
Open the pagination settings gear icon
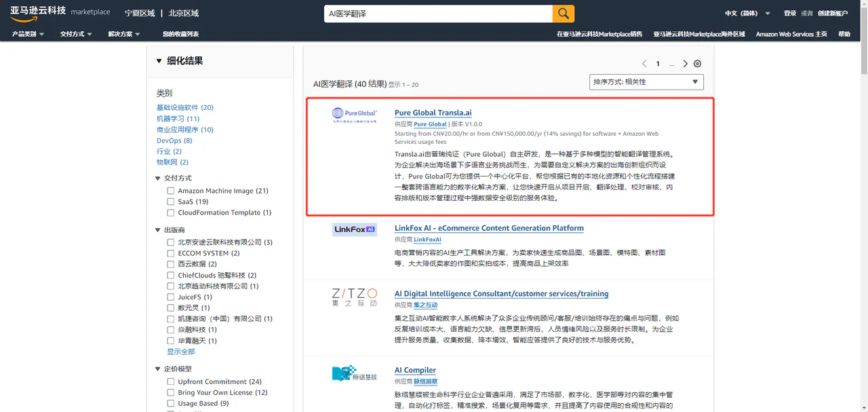point(697,64)
